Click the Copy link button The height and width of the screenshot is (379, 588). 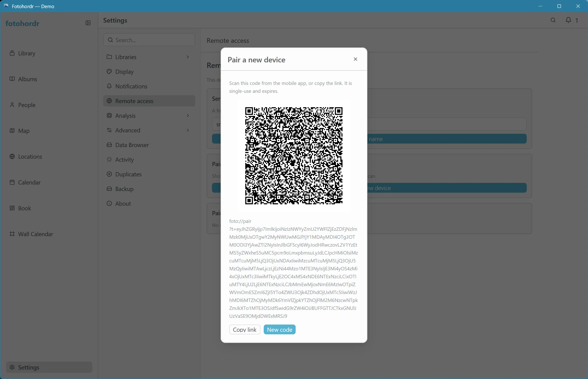[x=244, y=329]
